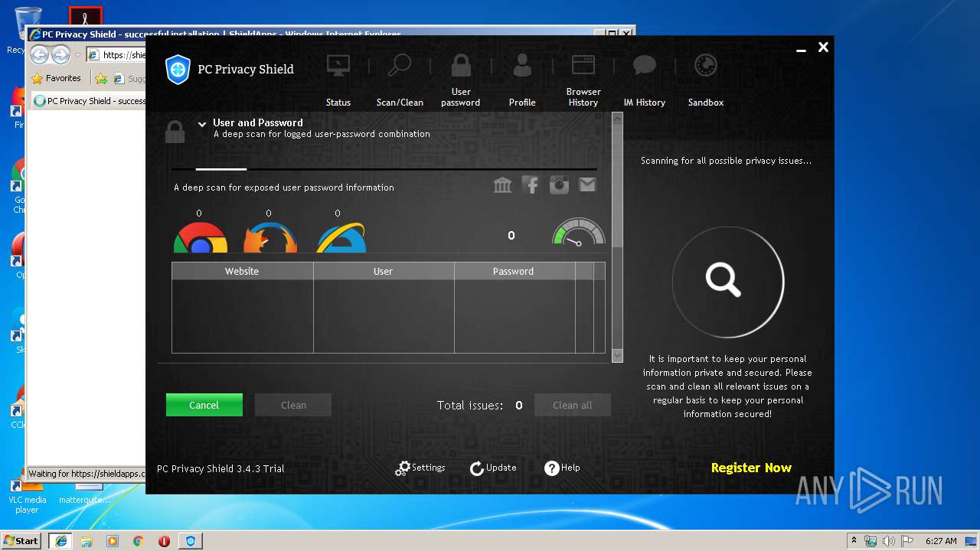The width and height of the screenshot is (980, 551).
Task: Select the email envelope category icon
Action: [587, 184]
